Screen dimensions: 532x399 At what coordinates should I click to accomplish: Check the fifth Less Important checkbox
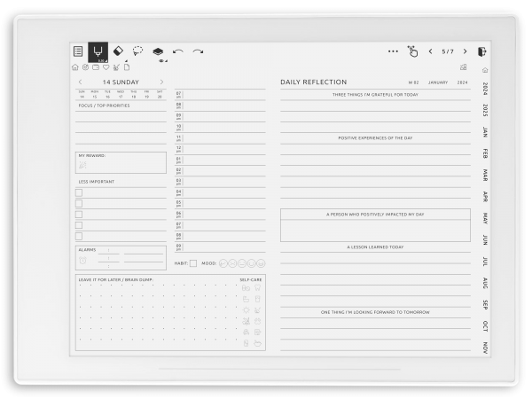[79, 236]
